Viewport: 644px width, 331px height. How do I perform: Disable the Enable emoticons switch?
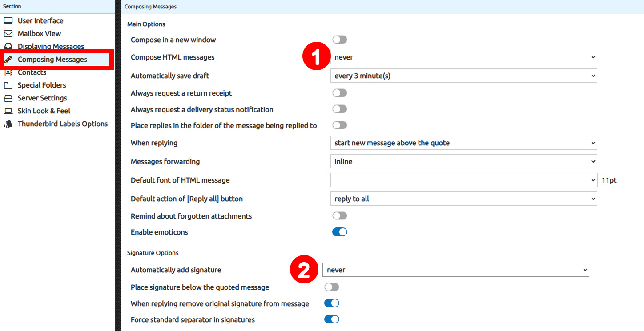(x=339, y=232)
